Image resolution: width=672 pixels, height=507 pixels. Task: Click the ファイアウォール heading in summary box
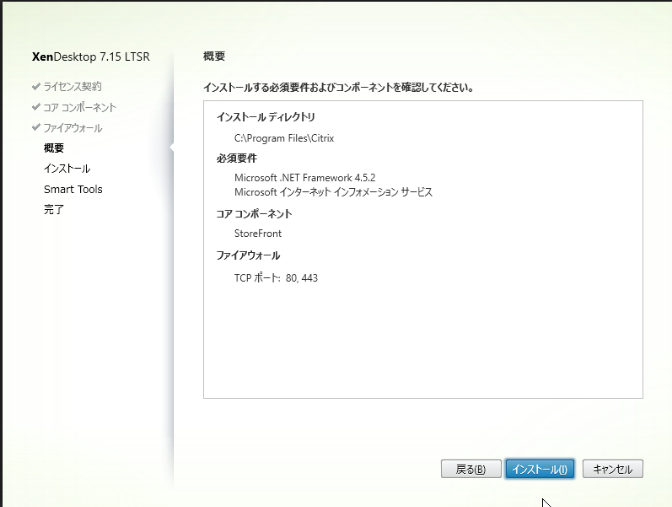pos(248,255)
